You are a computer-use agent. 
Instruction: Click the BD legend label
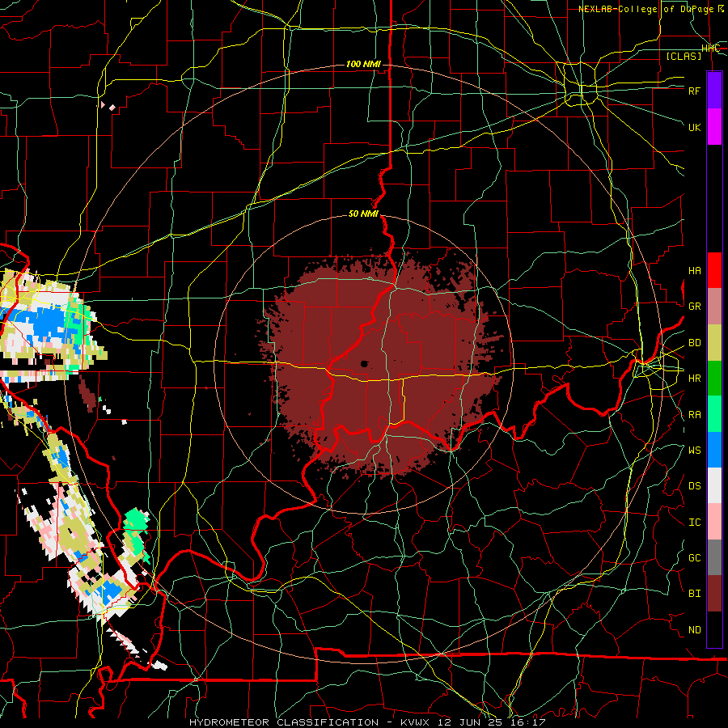coord(694,343)
